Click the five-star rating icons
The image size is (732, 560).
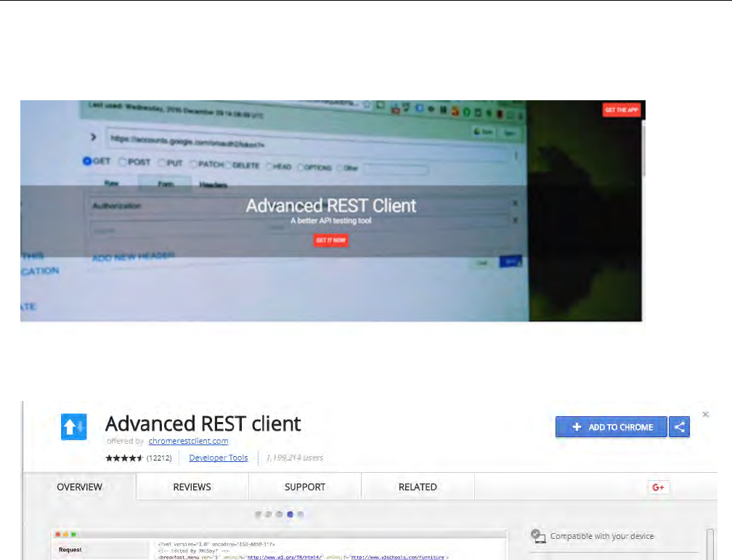124,458
